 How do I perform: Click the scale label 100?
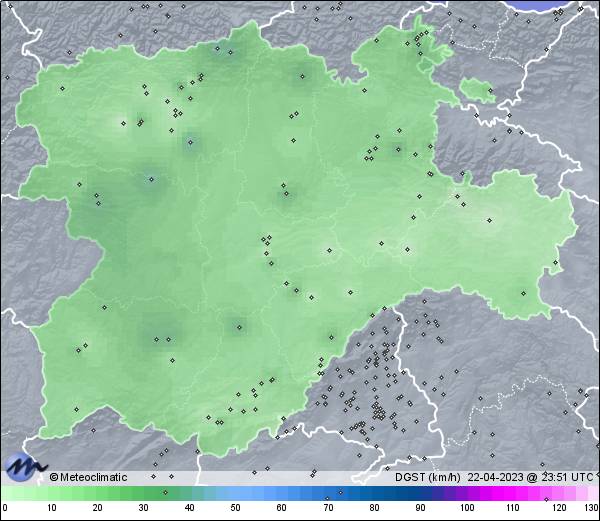point(467,508)
